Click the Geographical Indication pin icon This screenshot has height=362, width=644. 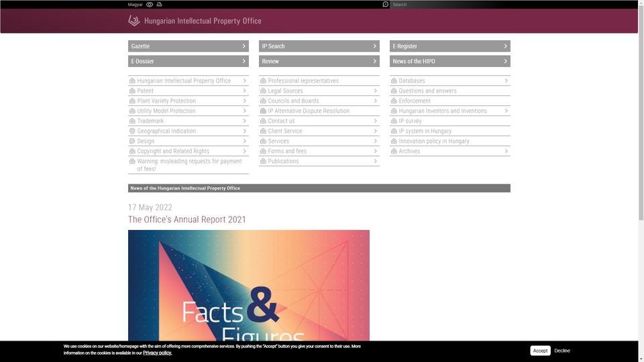coord(132,131)
